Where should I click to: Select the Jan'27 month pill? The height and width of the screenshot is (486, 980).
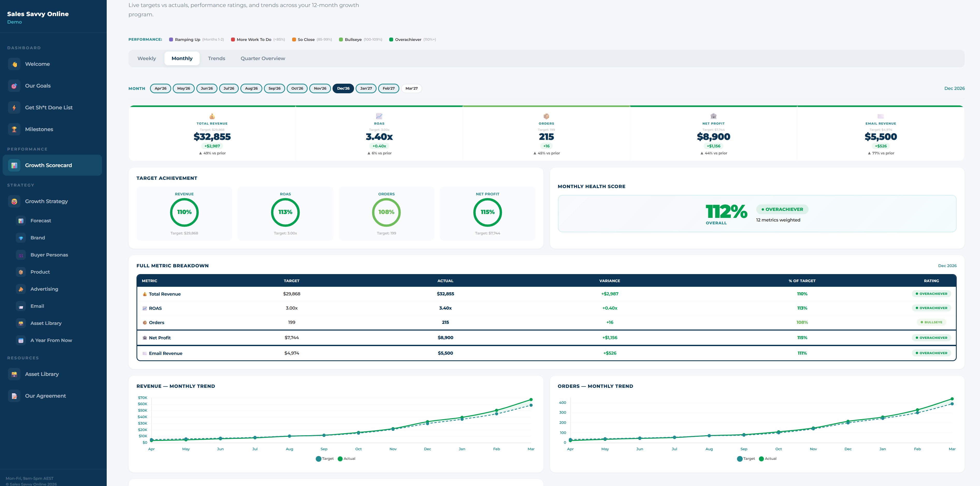coord(366,88)
